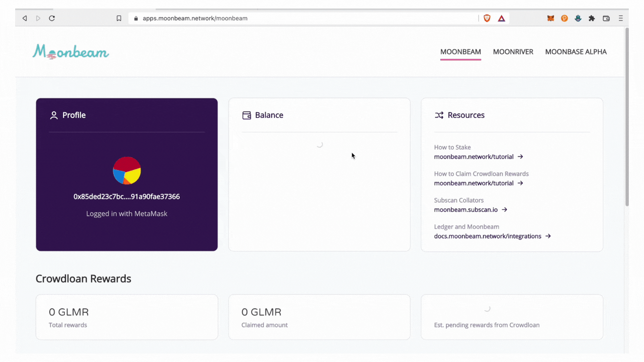Click the How to Claim Crowdloan Rewards label
This screenshot has height=362, width=644.
pos(481,173)
